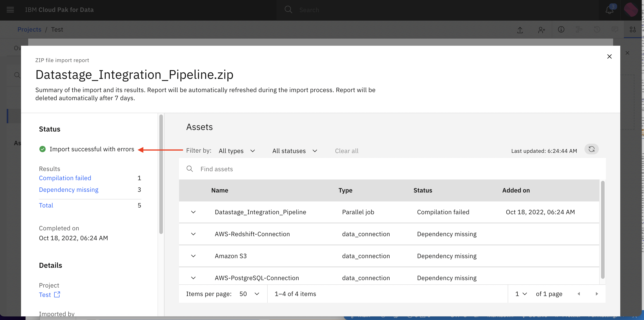This screenshot has height=320, width=644.
Task: Open the All types filter dropdown
Action: click(x=237, y=151)
